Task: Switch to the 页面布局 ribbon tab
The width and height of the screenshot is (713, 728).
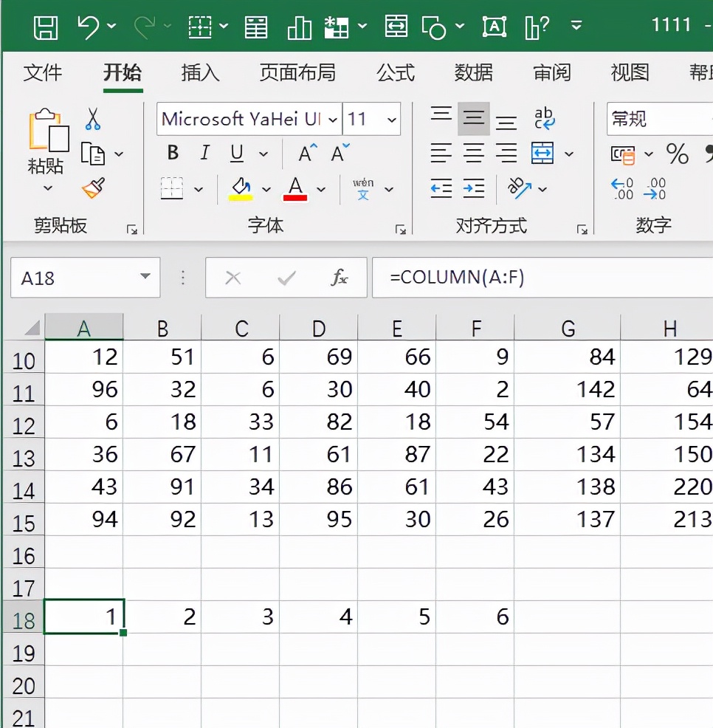Action: point(297,73)
